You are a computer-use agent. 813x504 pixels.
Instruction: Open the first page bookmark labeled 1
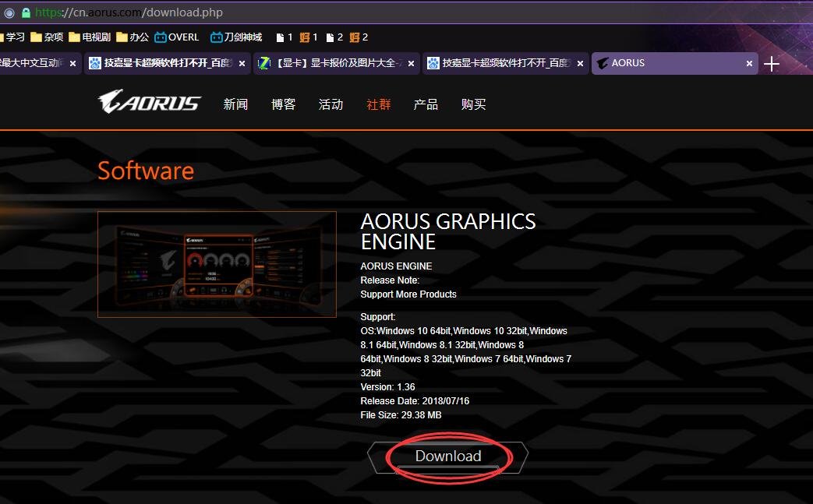(x=285, y=37)
